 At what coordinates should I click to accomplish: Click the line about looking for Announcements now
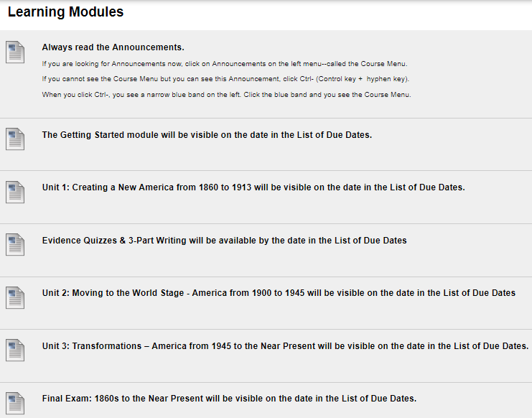tap(224, 64)
